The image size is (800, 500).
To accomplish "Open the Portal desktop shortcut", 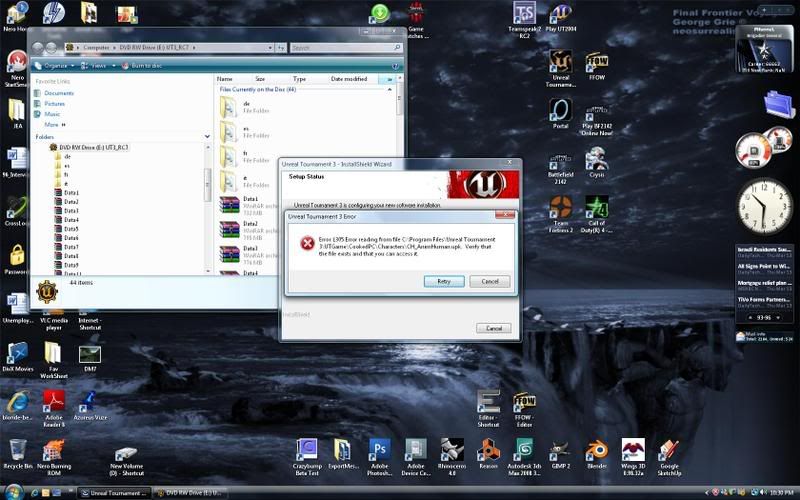I will pos(560,114).
